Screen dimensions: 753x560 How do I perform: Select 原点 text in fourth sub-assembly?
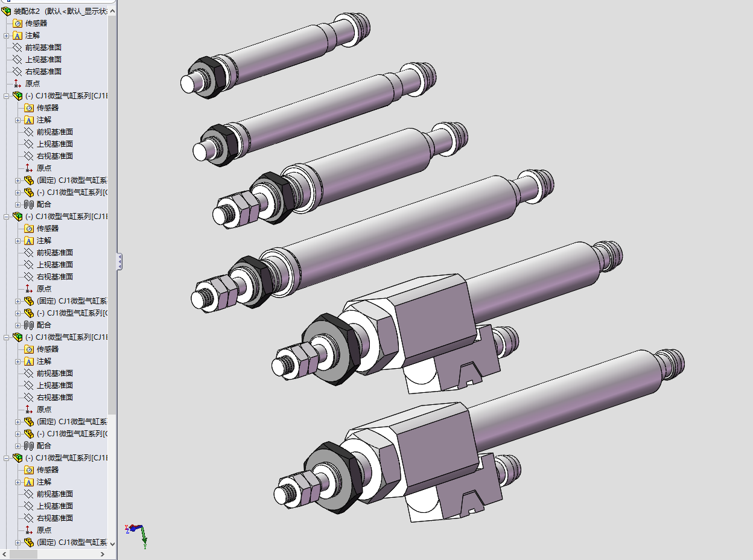44,530
